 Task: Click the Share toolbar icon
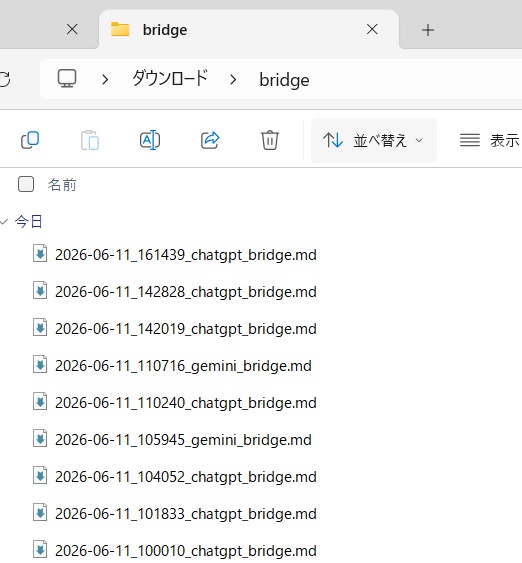pyautogui.click(x=210, y=140)
